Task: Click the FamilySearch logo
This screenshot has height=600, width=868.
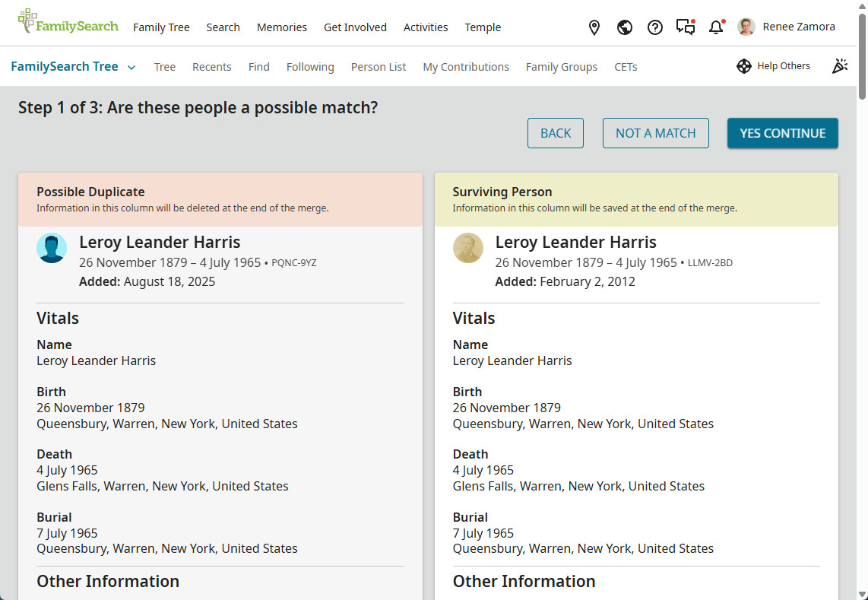Action: tap(68, 22)
